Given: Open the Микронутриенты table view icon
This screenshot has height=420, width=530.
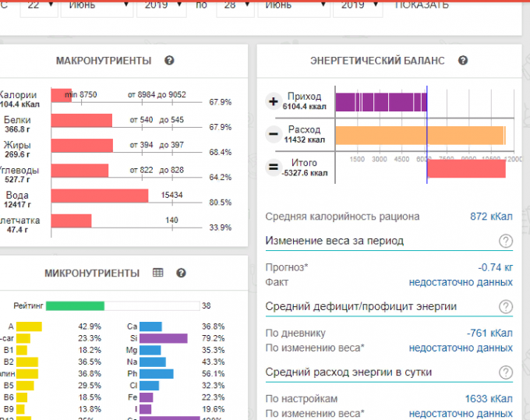Looking at the screenshot, I should coord(158,273).
